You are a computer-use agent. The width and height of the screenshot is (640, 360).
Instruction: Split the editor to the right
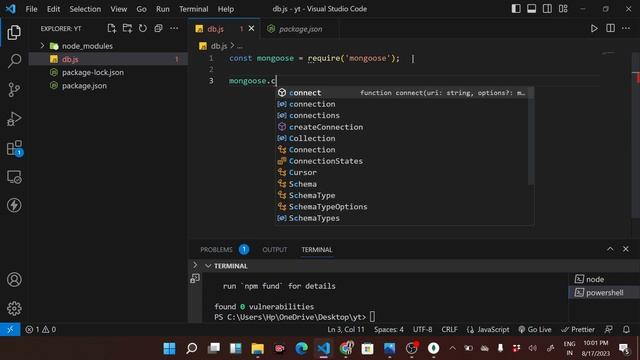(x=610, y=28)
